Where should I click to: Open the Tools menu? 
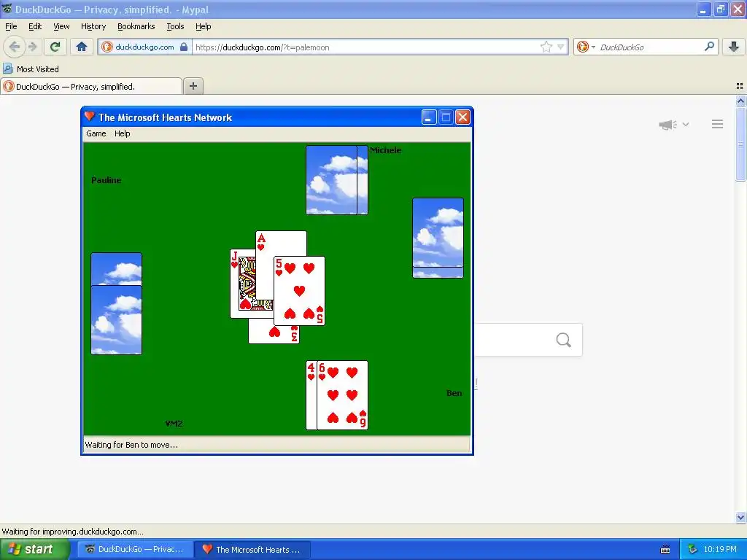coord(175,26)
